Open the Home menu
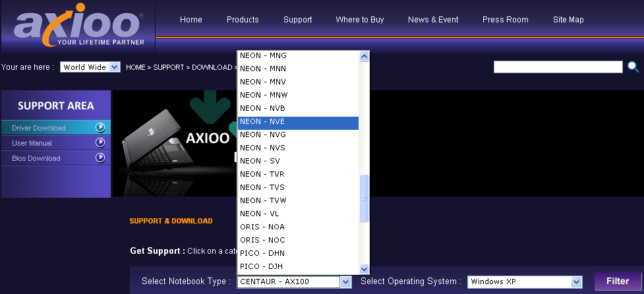The height and width of the screenshot is (294, 644). coord(191,19)
